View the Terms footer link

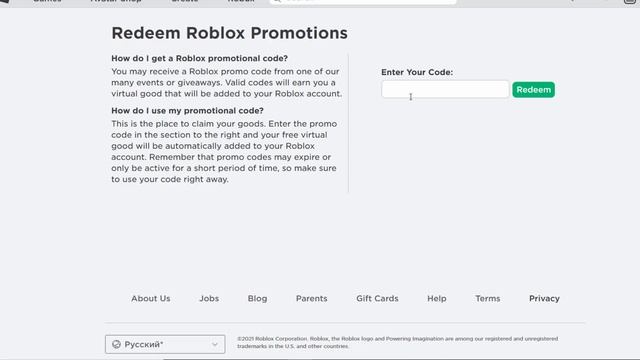pos(488,298)
